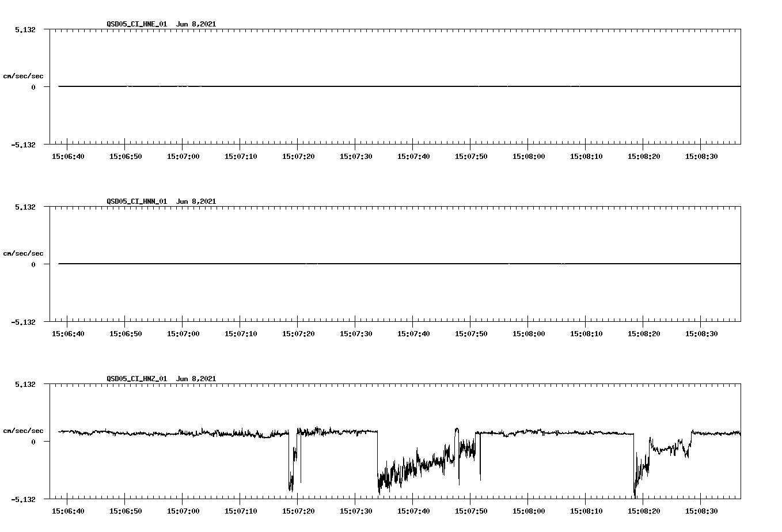The image size is (782, 532).
Task: Click 15:07:30 time label under HNN plot
Action: tap(356, 334)
